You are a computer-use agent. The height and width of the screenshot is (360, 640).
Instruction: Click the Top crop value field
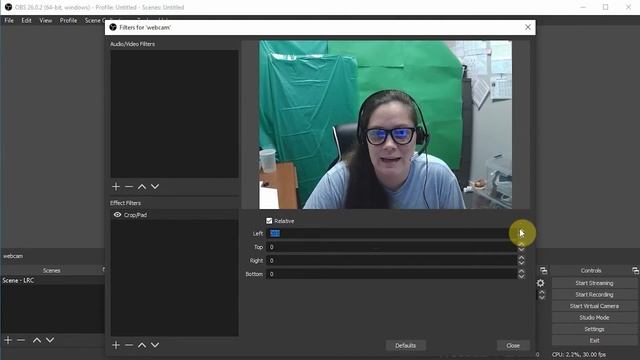pos(391,247)
